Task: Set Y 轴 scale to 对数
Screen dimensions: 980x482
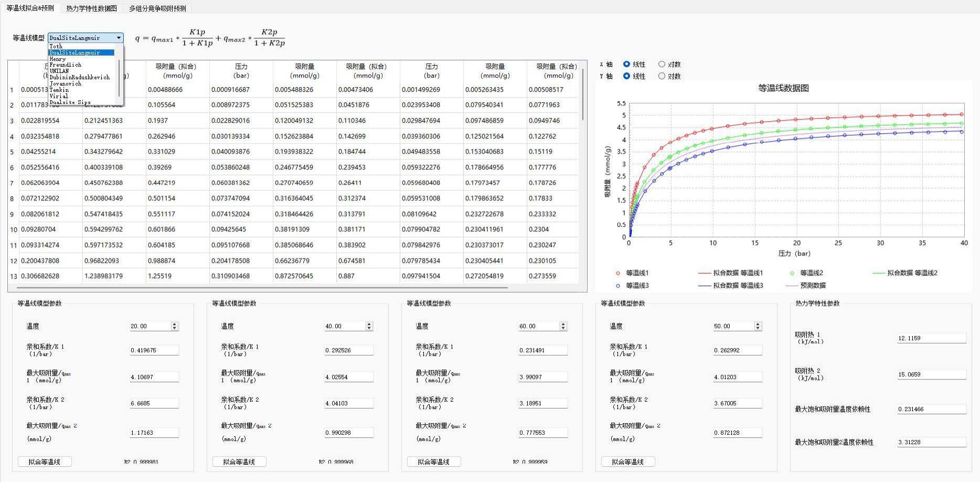Action: tap(662, 76)
